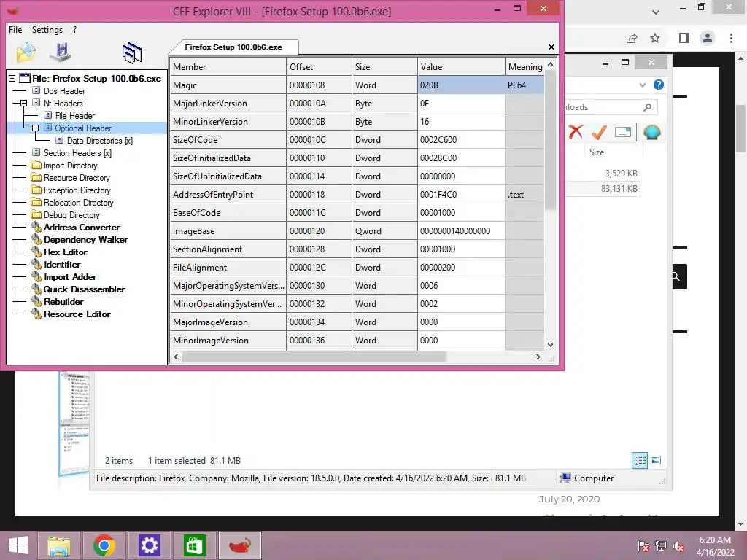
Task: Expand the Explorer ribbon chevron
Action: coord(642,85)
